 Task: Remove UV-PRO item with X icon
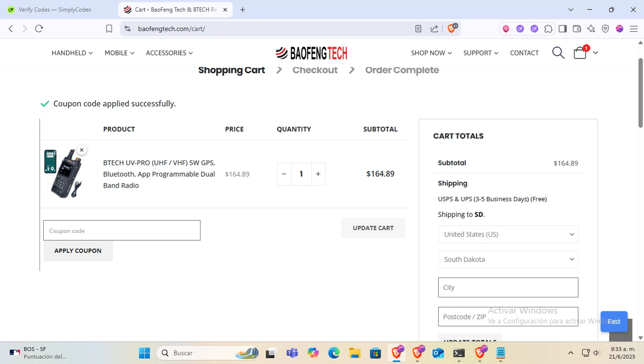pos(82,150)
